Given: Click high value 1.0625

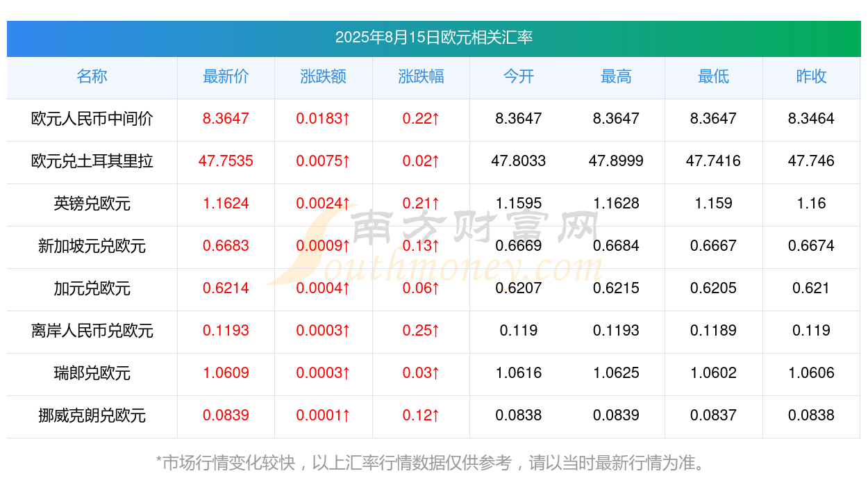Looking at the screenshot, I should point(616,373).
